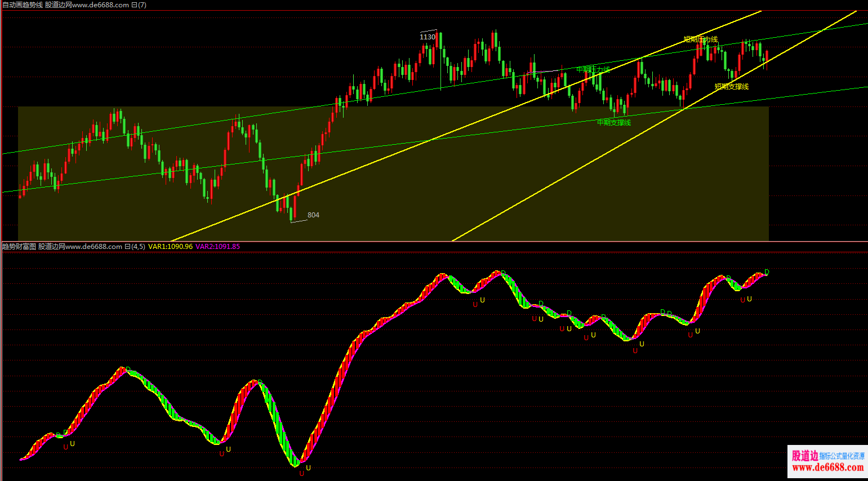The height and width of the screenshot is (481, 868).
Task: Select the 中期支撑线 green label
Action: click(x=613, y=122)
